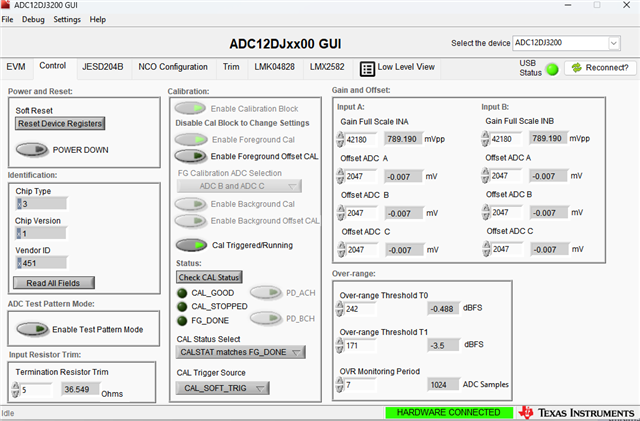Screen dimensions: 640x421
Task: Click Reset Device Registers button
Action: pos(60,123)
